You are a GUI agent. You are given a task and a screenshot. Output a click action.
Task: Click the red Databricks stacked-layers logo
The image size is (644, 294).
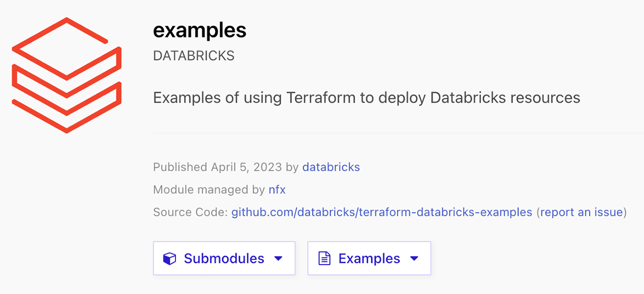point(67,75)
